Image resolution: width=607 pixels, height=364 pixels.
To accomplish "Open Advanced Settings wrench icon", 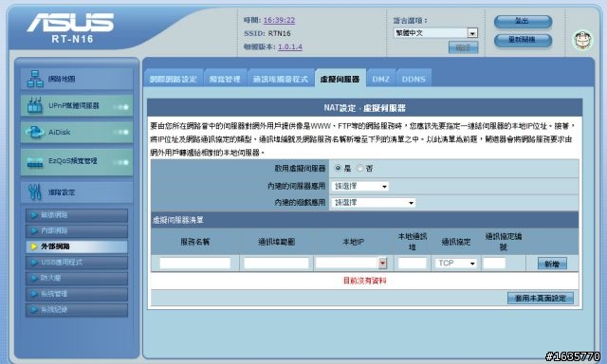I will click(x=34, y=191).
